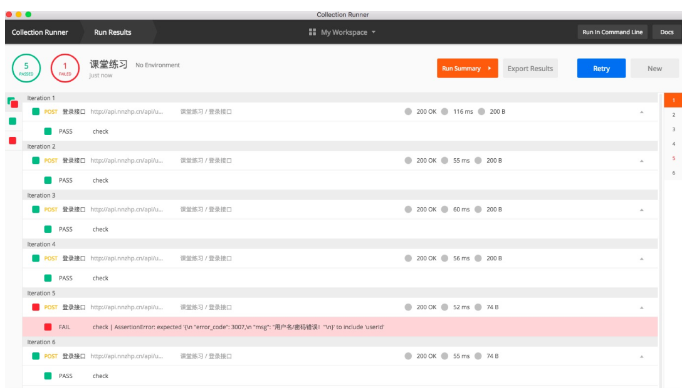Click green status square of Iteration 1 request
This screenshot has height=388, width=685.
point(36,111)
